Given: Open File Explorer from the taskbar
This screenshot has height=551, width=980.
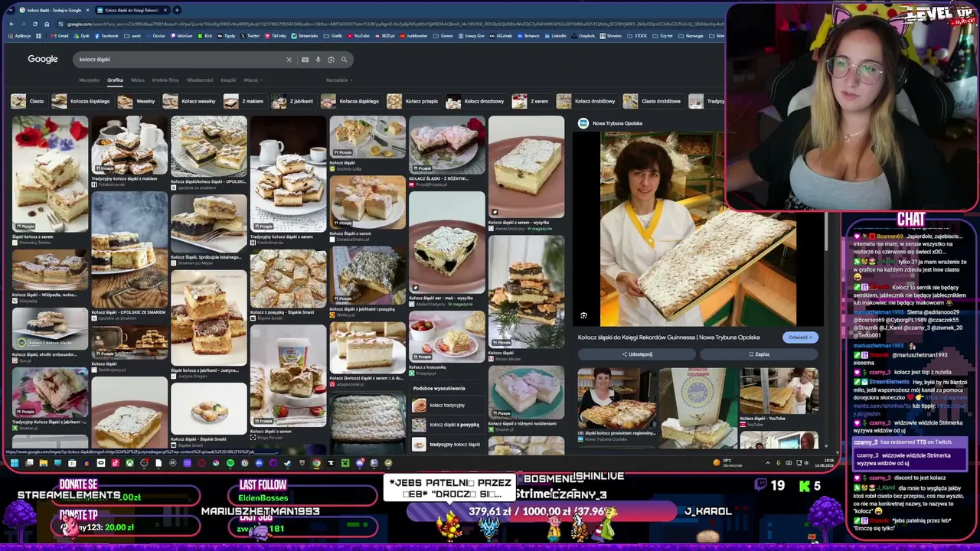Looking at the screenshot, I should point(44,463).
